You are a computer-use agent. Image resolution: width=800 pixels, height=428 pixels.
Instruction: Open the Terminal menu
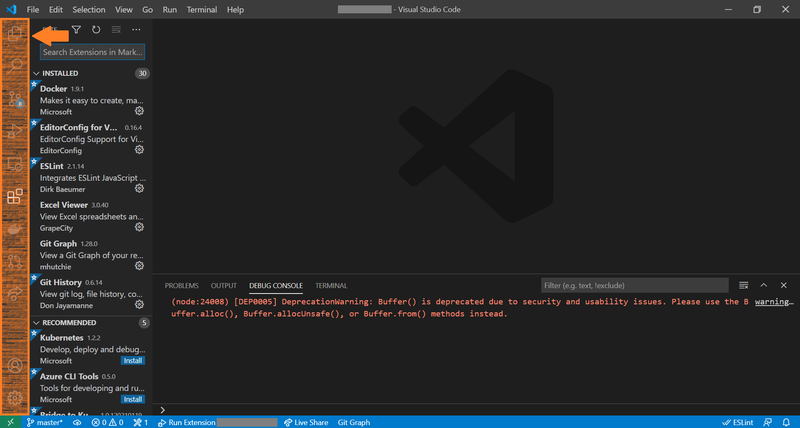[202, 9]
